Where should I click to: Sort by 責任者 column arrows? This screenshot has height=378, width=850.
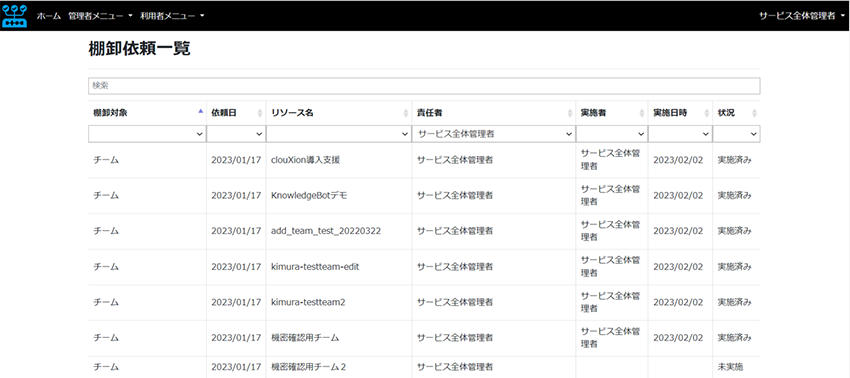tap(570, 113)
